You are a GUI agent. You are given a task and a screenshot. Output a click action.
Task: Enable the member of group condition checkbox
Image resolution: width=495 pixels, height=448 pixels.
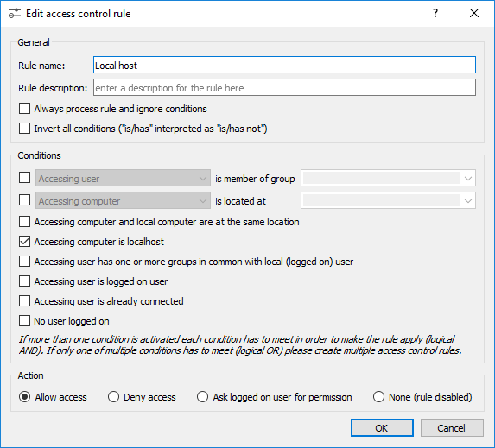(25, 178)
